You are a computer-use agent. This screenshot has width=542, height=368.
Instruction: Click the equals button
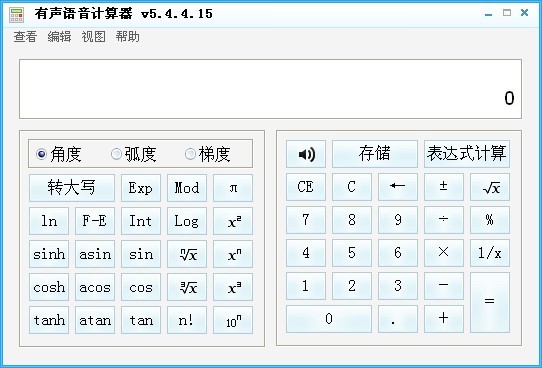pyautogui.click(x=489, y=302)
